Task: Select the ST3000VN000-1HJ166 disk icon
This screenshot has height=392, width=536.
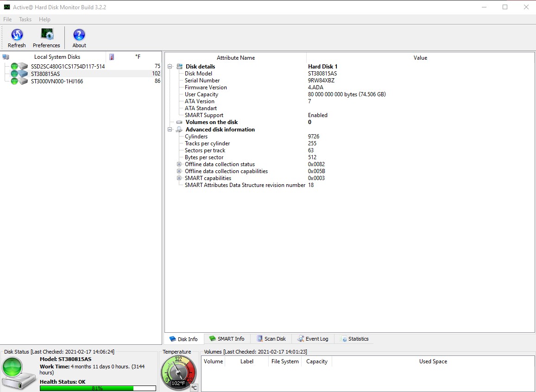Action: [19, 81]
